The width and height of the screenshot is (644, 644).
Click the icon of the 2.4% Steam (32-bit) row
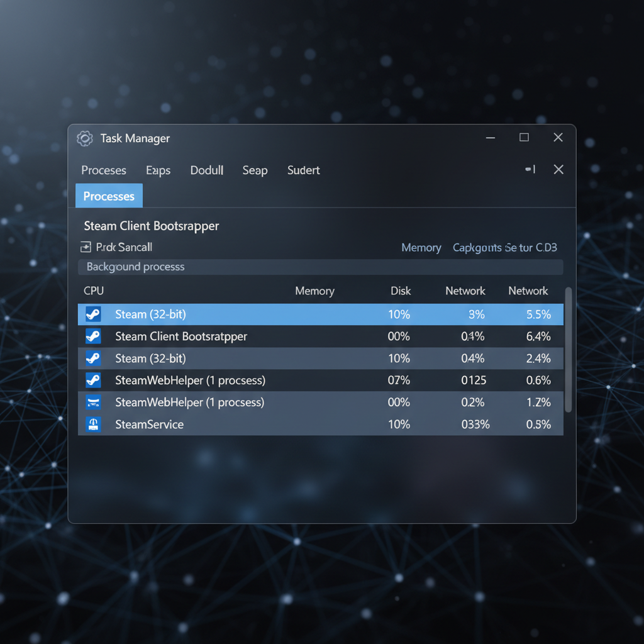[x=93, y=358]
